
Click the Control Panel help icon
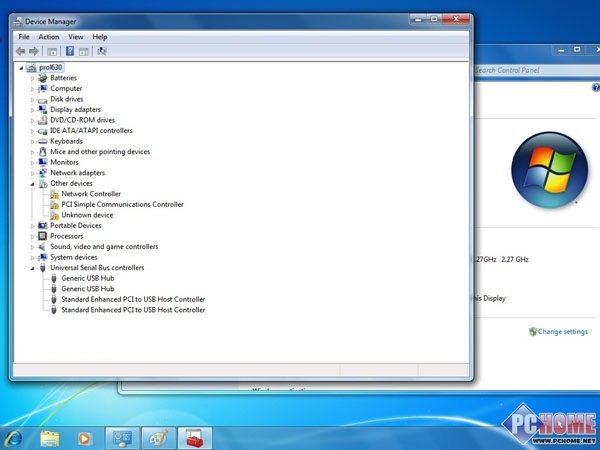click(x=596, y=88)
